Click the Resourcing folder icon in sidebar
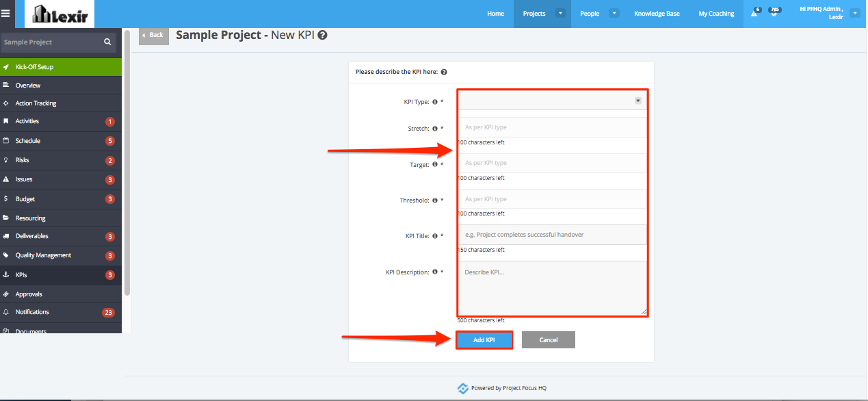The image size is (868, 401). [x=6, y=218]
